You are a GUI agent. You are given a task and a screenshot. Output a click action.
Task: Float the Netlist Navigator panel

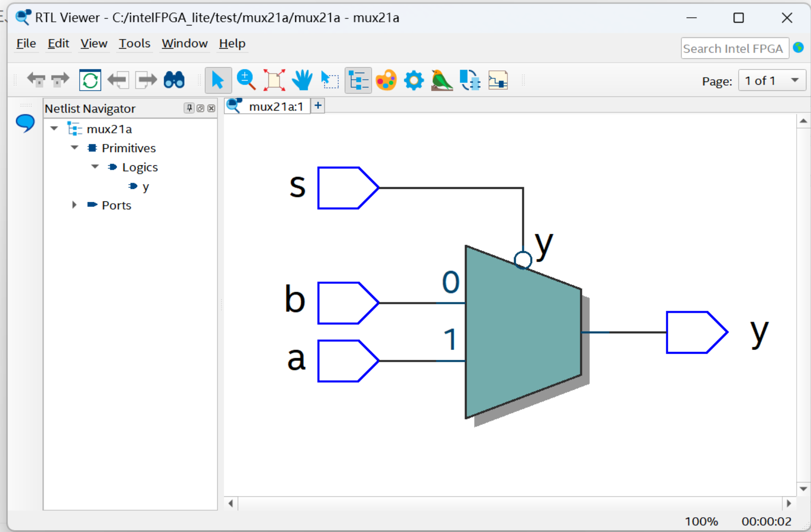coord(200,108)
